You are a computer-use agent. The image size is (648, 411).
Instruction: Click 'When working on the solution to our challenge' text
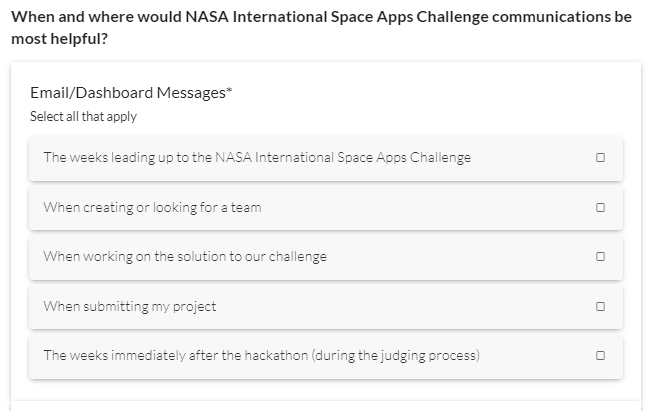pyautogui.click(x=185, y=257)
